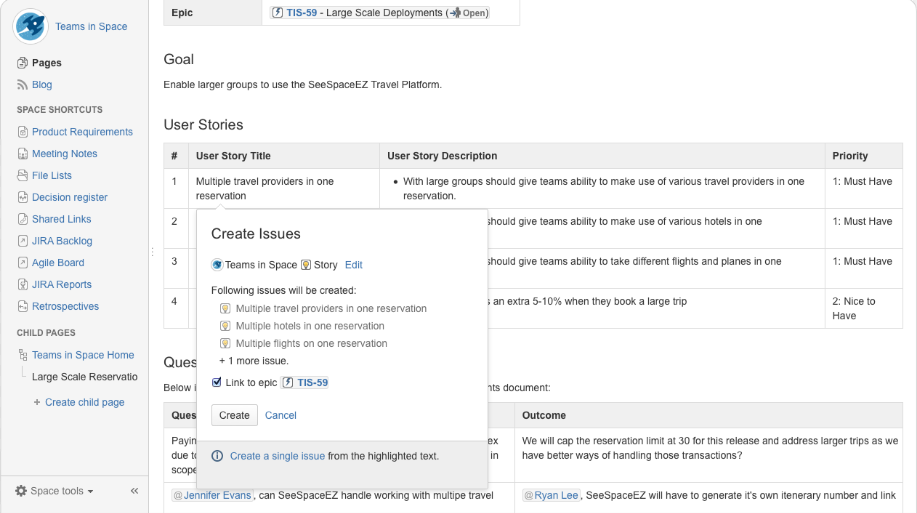Click the epic lightning icon beside TIS-59 at top
Screen dimensions: 917x513
[277, 12]
